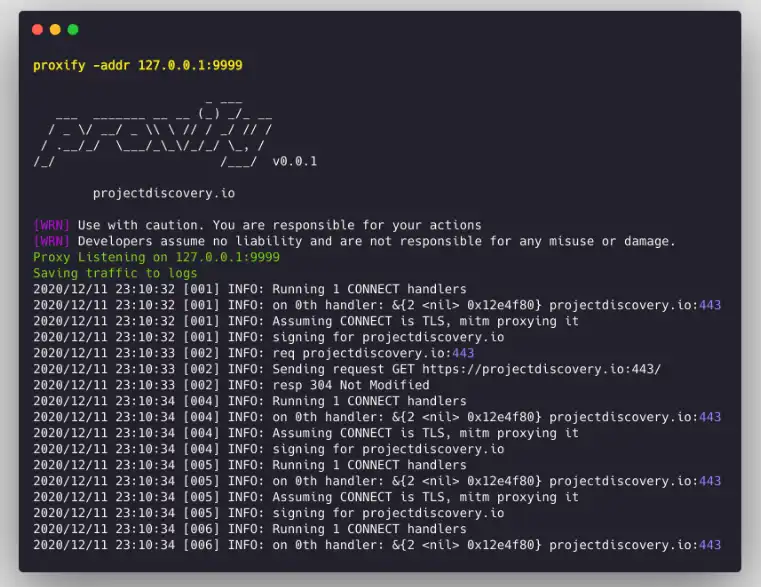The height and width of the screenshot is (587, 761).
Task: Select [001] 'Assuming CONNECT is TLS' log line
Action: point(306,321)
